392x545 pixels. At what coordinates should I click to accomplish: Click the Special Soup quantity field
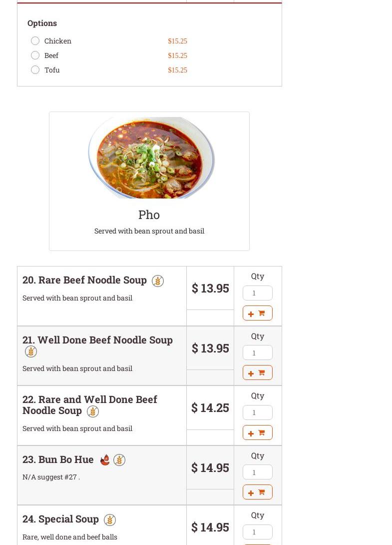click(257, 531)
